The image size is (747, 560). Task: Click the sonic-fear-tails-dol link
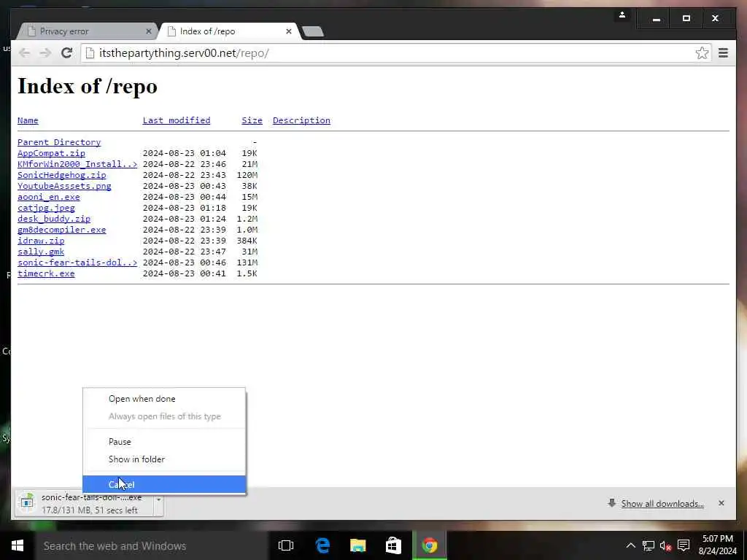click(x=77, y=262)
